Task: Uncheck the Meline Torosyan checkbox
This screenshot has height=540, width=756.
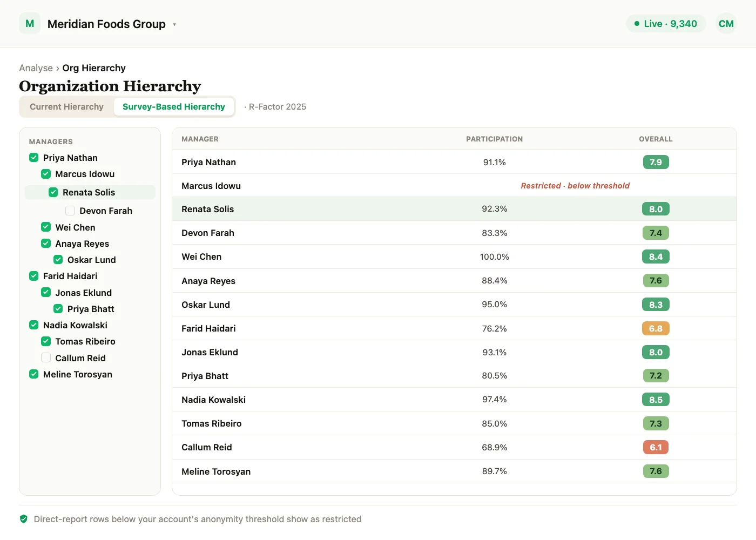Action: pyautogui.click(x=33, y=374)
